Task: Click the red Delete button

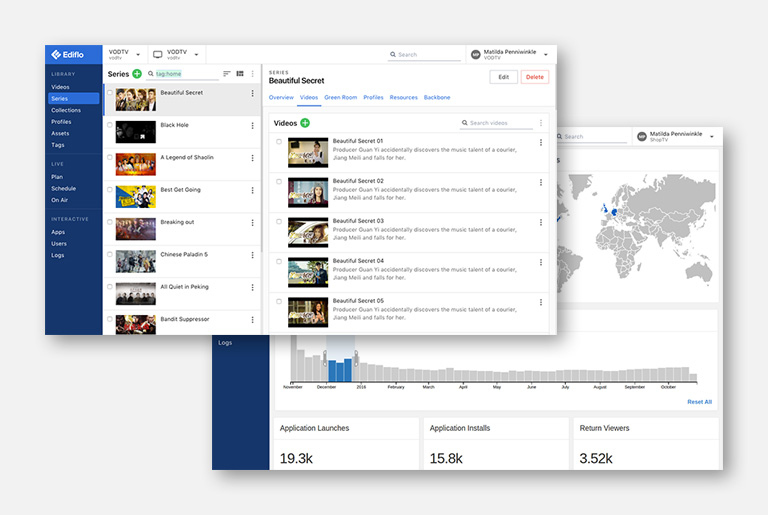Action: pos(535,77)
